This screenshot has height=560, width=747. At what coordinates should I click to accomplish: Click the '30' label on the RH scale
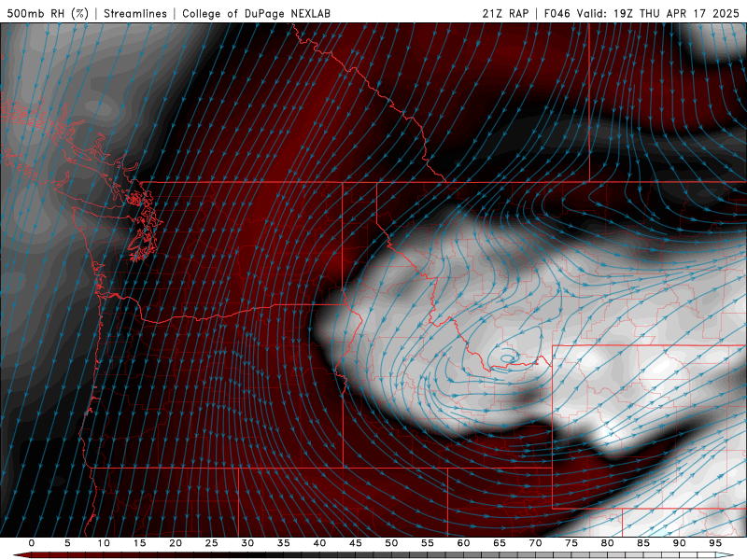pos(247,543)
